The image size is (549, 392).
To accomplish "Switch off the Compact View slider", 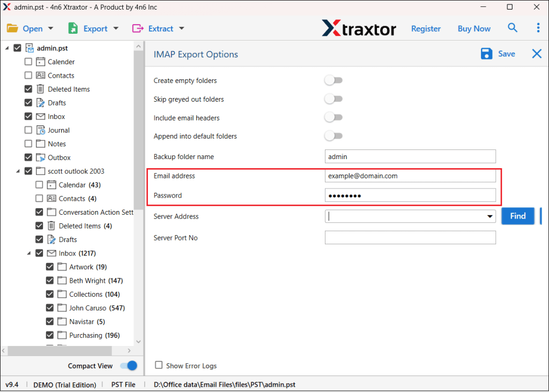I will tap(128, 366).
